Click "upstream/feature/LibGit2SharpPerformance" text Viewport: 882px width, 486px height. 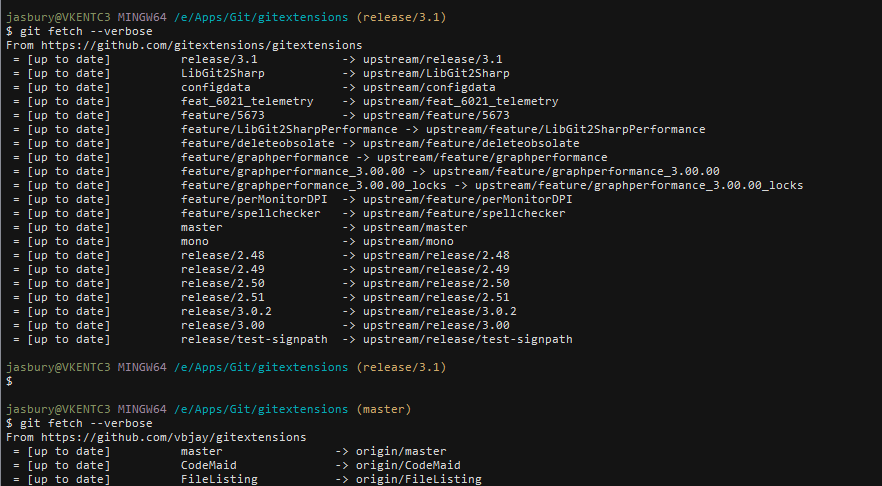click(x=565, y=129)
